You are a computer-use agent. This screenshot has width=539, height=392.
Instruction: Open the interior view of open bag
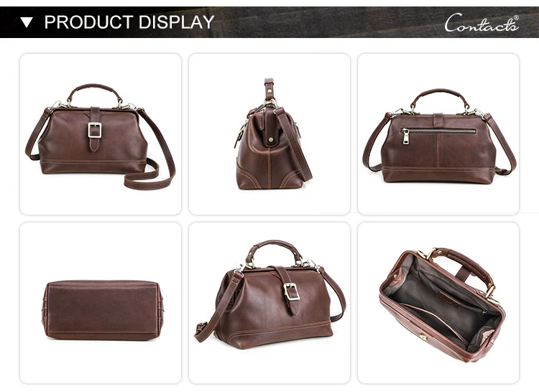pos(438,303)
